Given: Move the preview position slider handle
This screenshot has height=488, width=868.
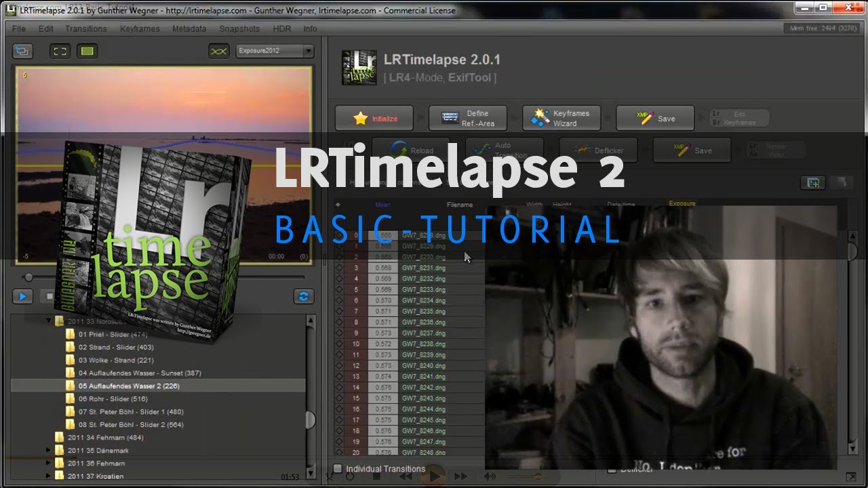Looking at the screenshot, I should (28, 277).
